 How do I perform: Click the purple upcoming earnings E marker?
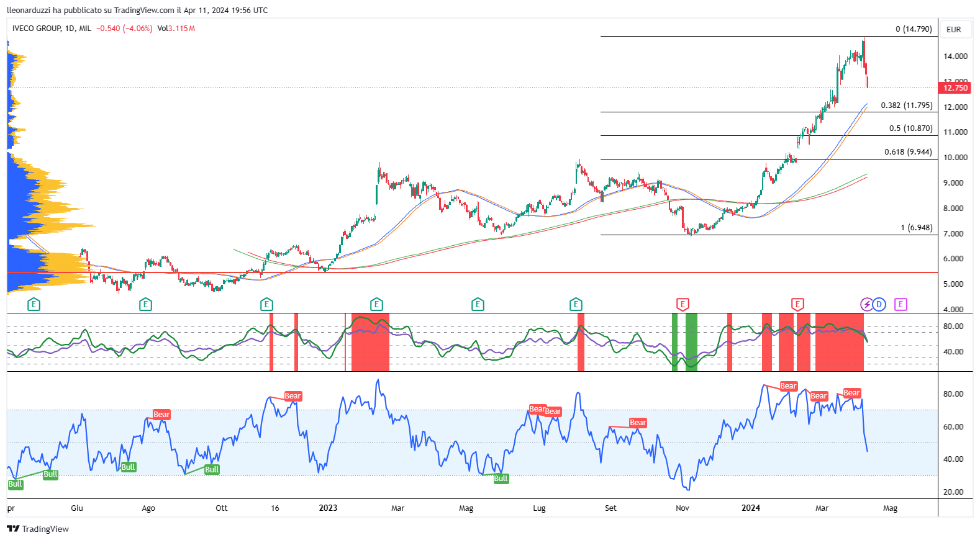[901, 304]
